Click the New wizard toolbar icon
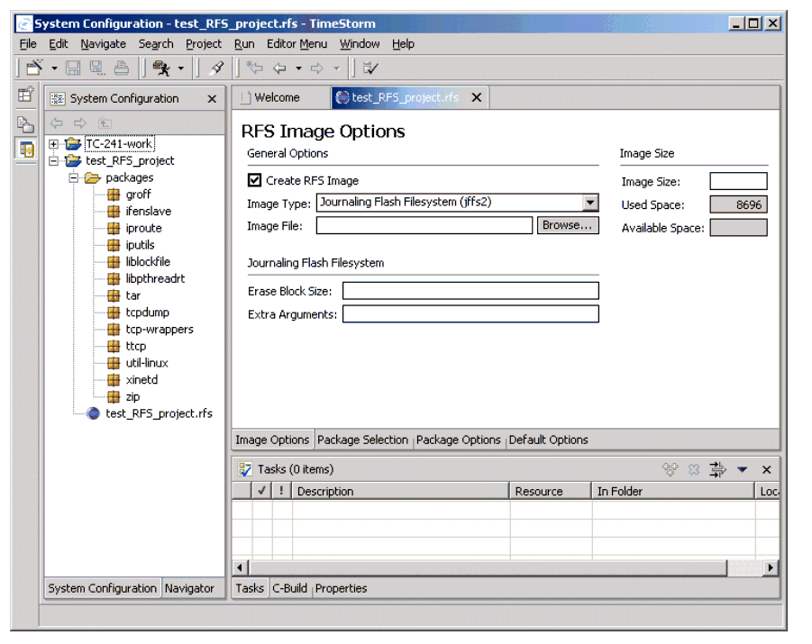This screenshot has width=812, height=644. [33, 68]
